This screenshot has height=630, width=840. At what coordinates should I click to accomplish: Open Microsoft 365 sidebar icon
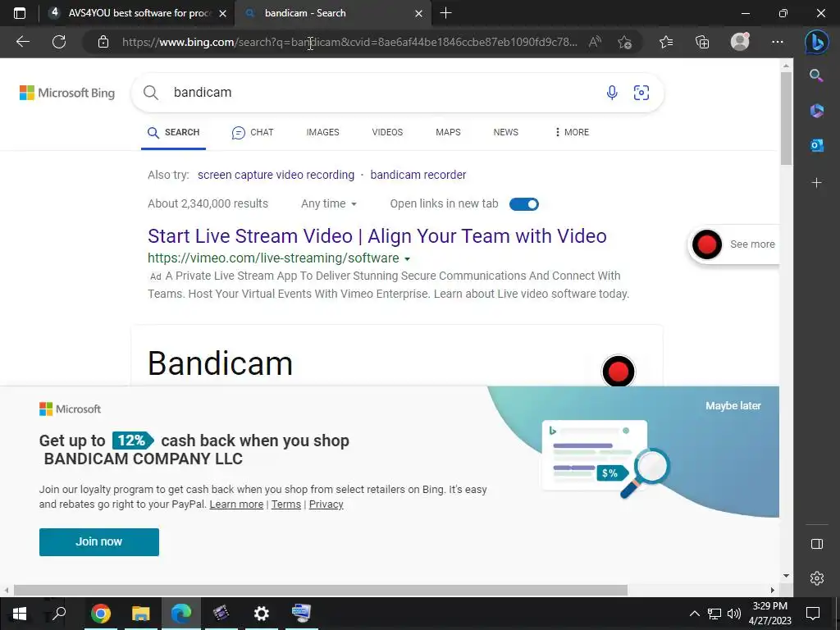pos(816,111)
